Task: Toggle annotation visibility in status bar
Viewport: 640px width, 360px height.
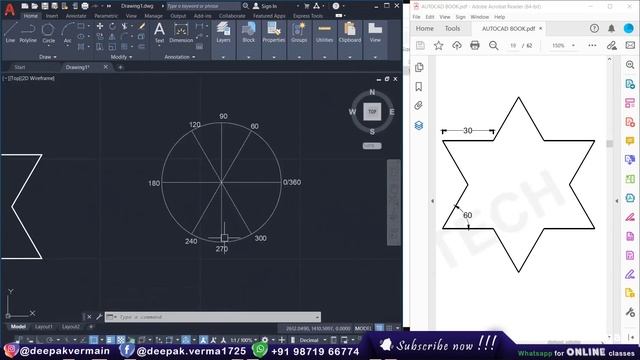Action: click(x=203, y=340)
